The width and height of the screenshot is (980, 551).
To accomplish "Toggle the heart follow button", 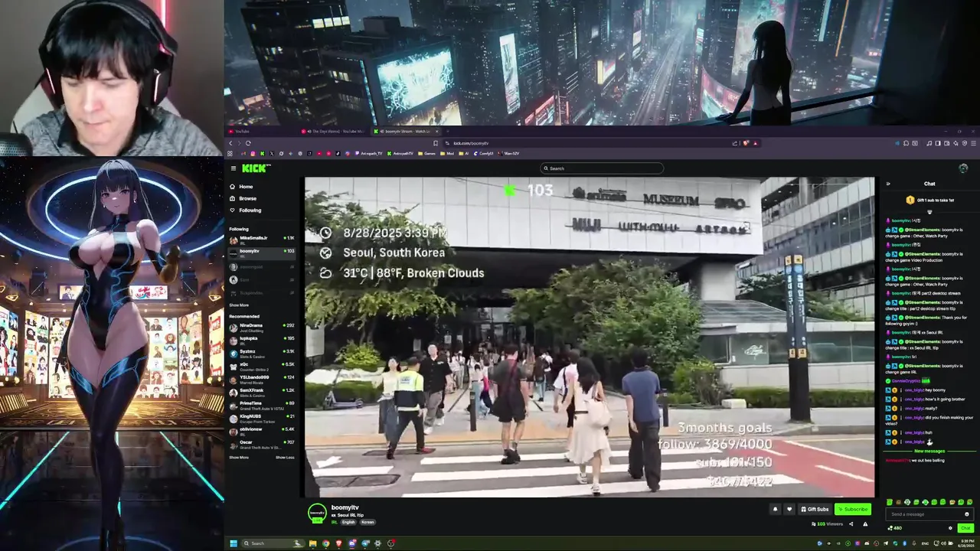I will coord(789,509).
